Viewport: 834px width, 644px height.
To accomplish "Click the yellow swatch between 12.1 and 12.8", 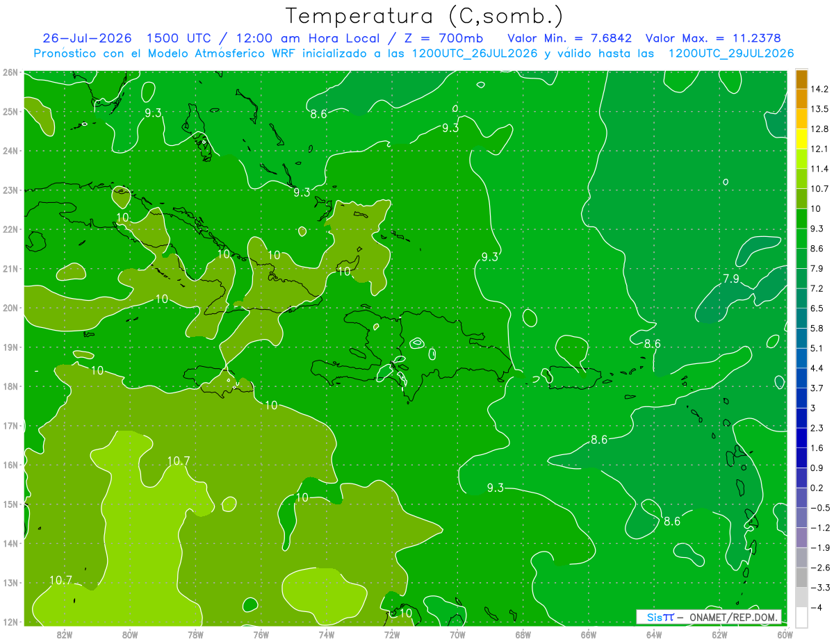I will point(801,139).
